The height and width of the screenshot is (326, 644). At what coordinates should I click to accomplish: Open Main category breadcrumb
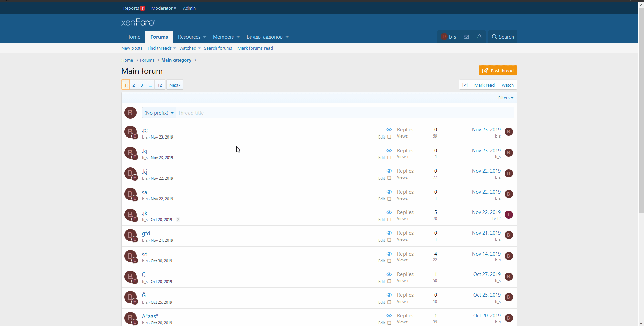point(176,60)
